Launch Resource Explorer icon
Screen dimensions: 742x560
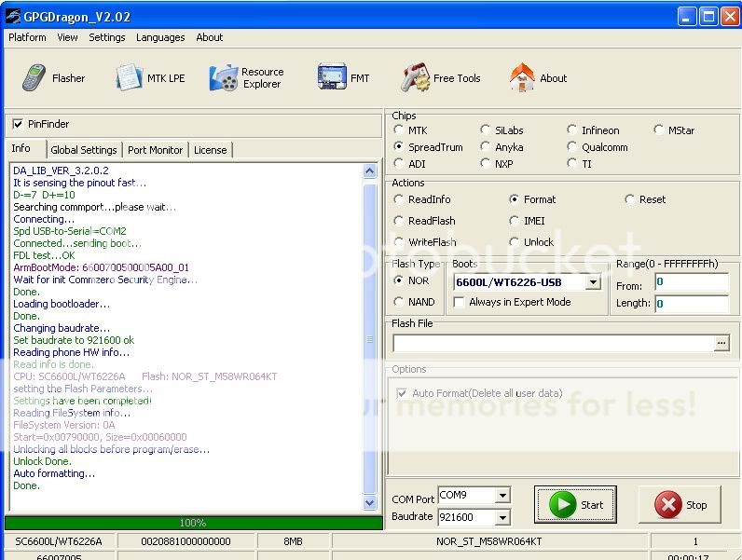(224, 77)
